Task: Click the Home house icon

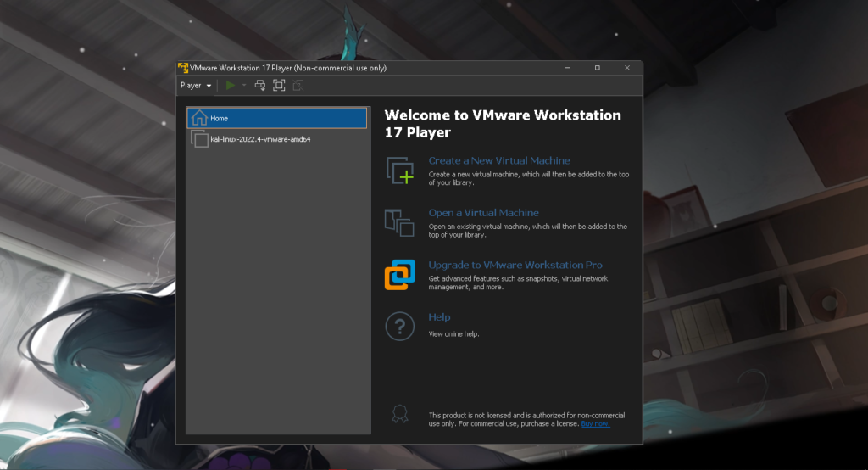Action: point(198,118)
